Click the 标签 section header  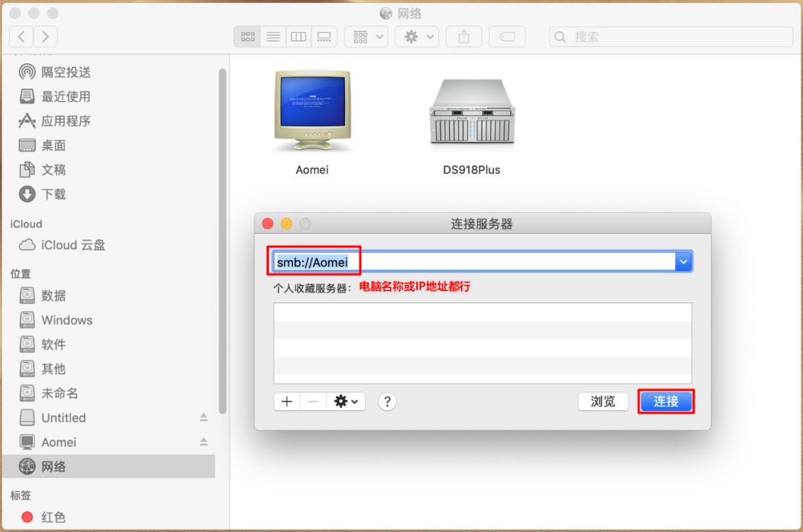[x=21, y=495]
